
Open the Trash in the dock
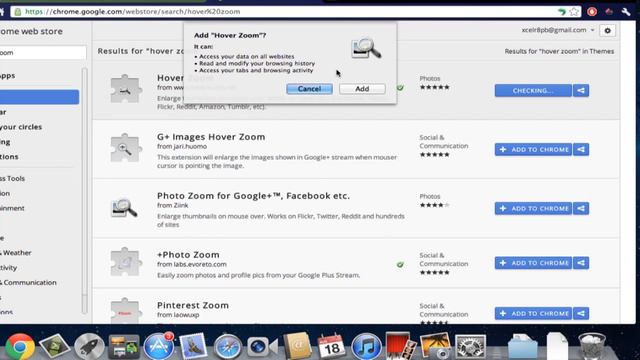pyautogui.click(x=592, y=346)
